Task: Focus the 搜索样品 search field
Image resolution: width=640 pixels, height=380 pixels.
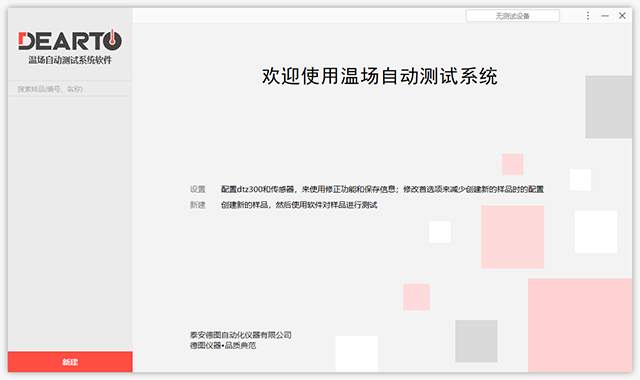Action: pyautogui.click(x=70, y=89)
